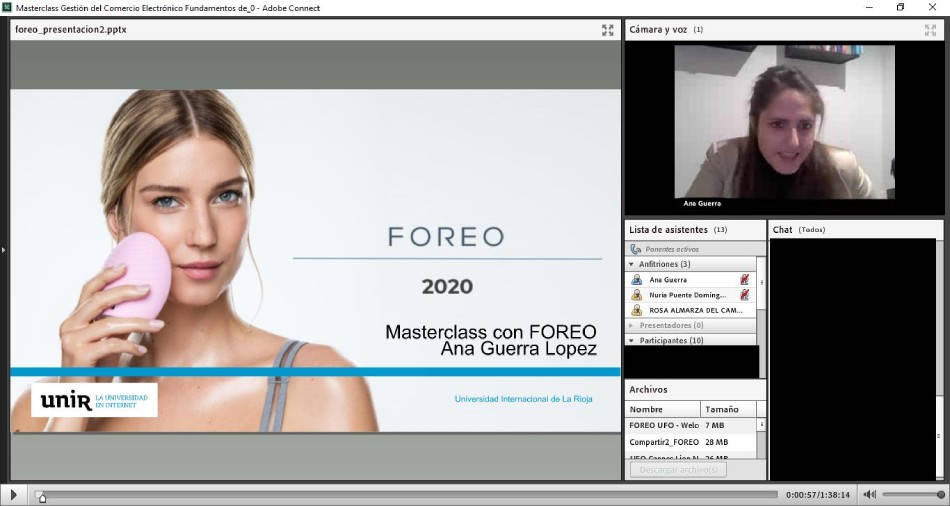Collapse the Anfitriones (3) group

tap(631, 264)
